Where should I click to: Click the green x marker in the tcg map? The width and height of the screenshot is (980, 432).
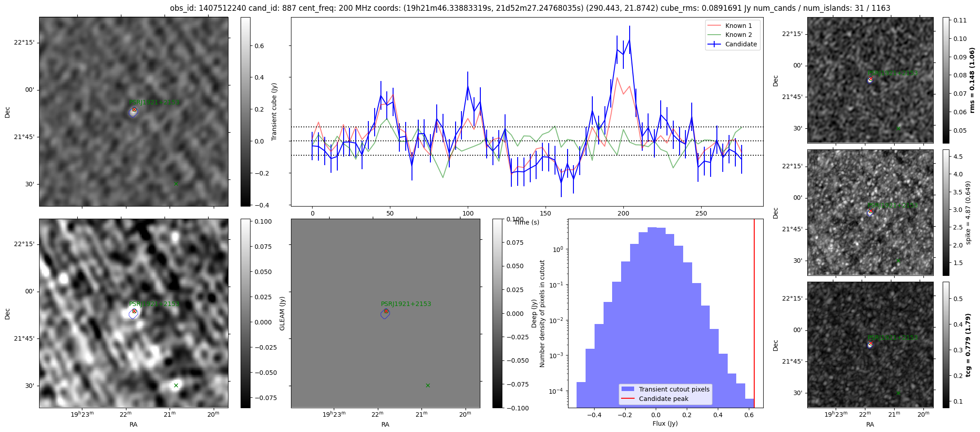click(898, 393)
